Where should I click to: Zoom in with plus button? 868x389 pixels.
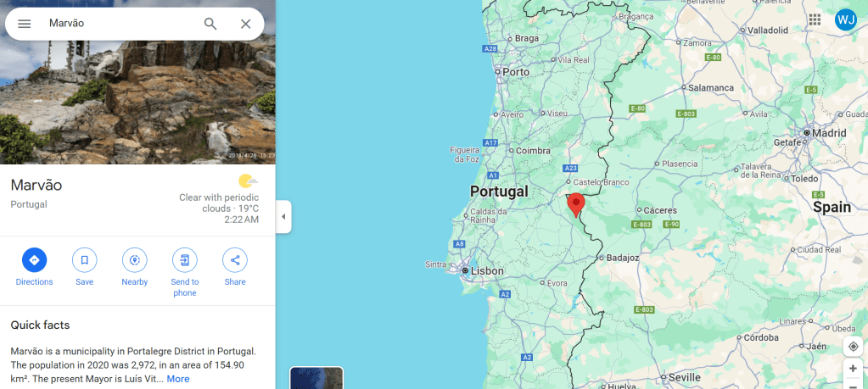point(853,369)
